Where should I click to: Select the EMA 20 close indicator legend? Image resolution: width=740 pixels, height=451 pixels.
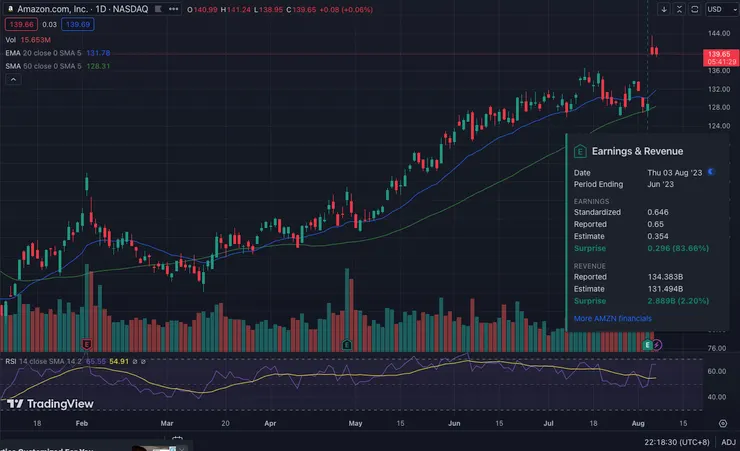coord(58,53)
